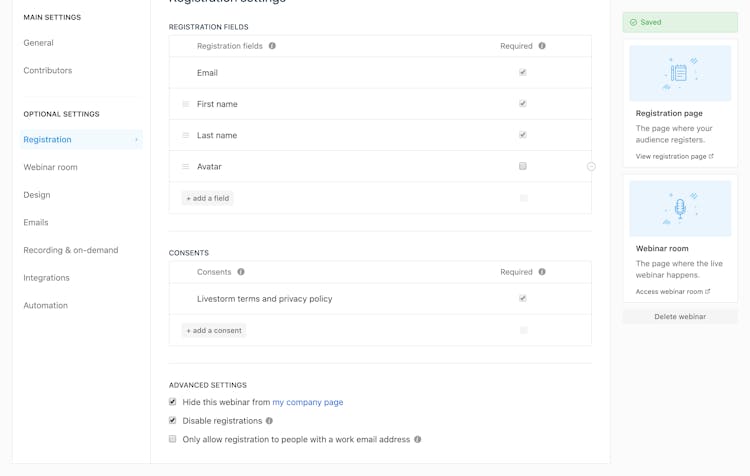The height and width of the screenshot is (476, 750).
Task: Go to Integrations settings
Action: pos(46,278)
